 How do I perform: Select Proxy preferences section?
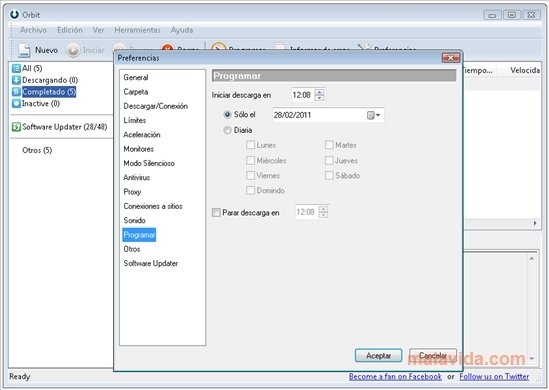click(x=132, y=192)
